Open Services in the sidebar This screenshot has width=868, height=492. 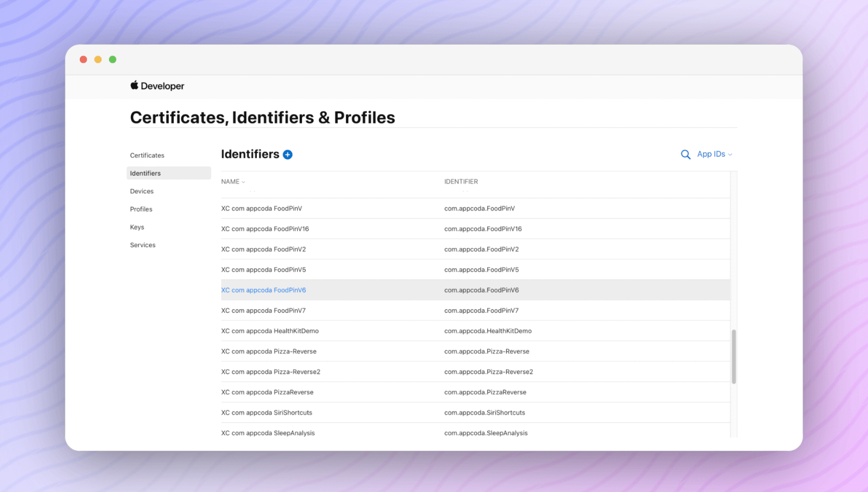click(x=142, y=245)
